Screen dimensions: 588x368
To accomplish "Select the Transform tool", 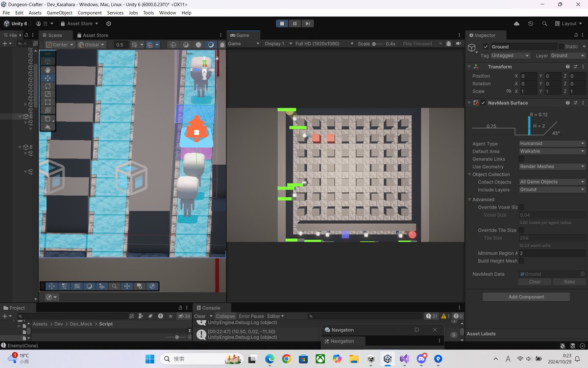I will 48,110.
